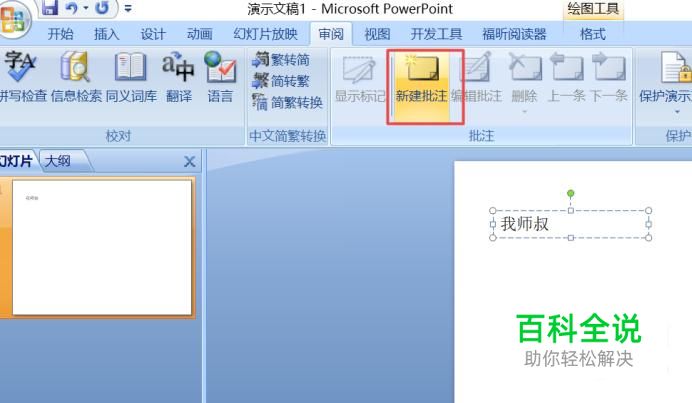
Task: Open 简繁转换 conversion options
Action: pyautogui.click(x=288, y=102)
